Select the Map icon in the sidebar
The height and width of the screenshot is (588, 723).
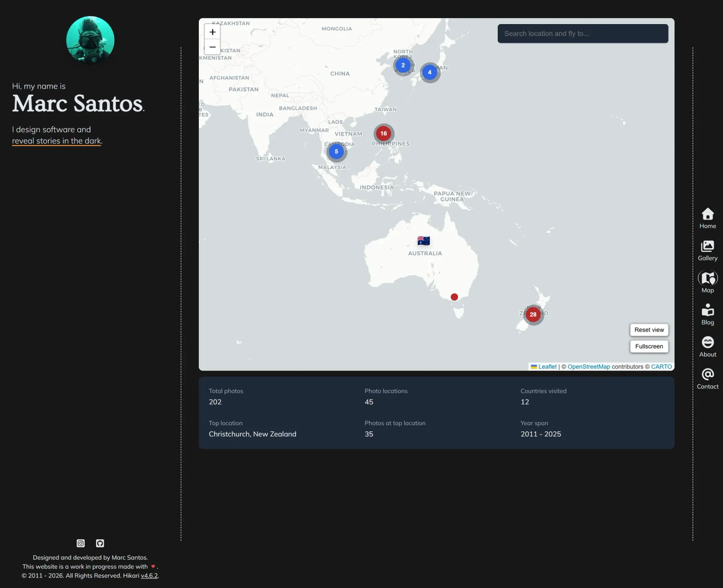[x=707, y=282]
